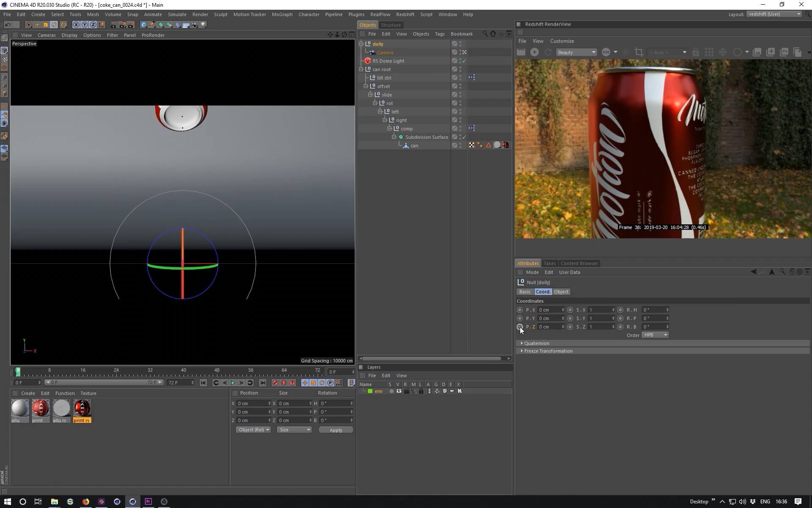This screenshot has height=508, width=812.
Task: Switch to the Object tab in Attributes
Action: click(x=561, y=292)
